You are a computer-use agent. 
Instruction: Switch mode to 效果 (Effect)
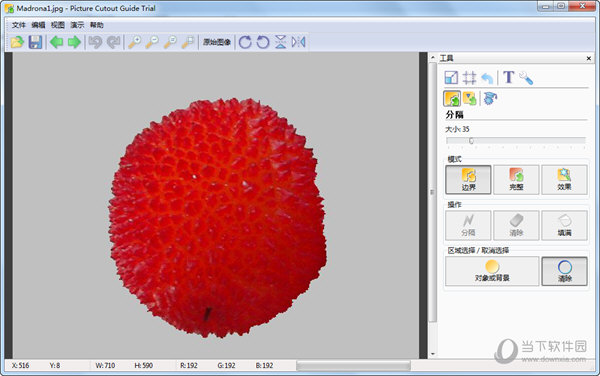(564, 180)
